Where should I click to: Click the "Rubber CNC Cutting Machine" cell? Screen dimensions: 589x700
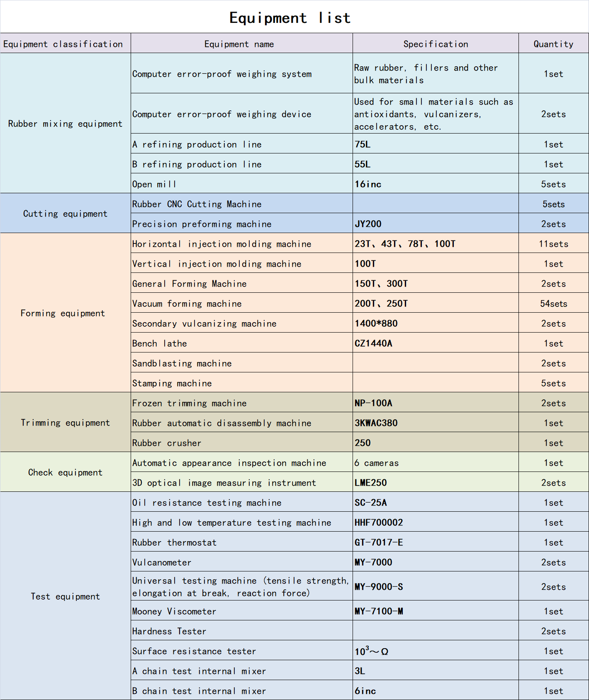click(x=197, y=204)
